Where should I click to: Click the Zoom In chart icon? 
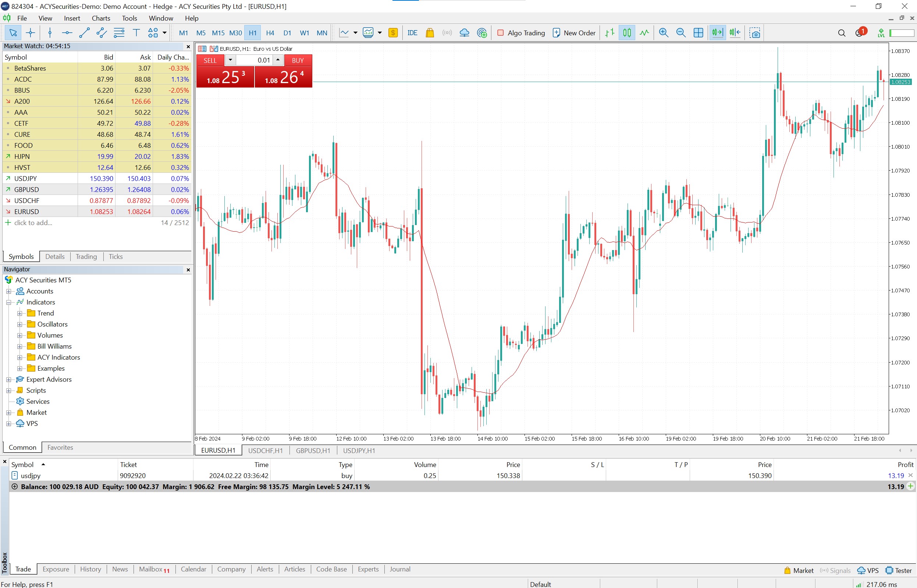point(664,33)
